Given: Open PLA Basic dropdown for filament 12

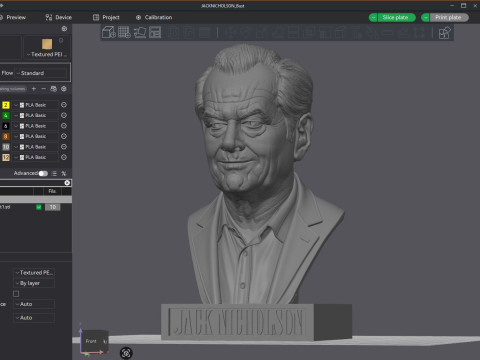Looking at the screenshot, I should click(x=36, y=157).
